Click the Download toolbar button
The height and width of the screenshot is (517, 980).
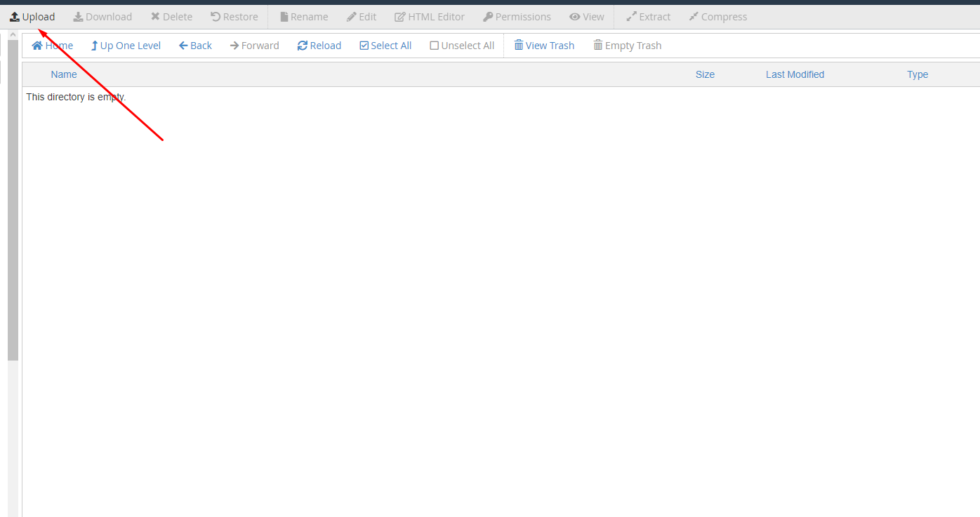[x=102, y=17]
